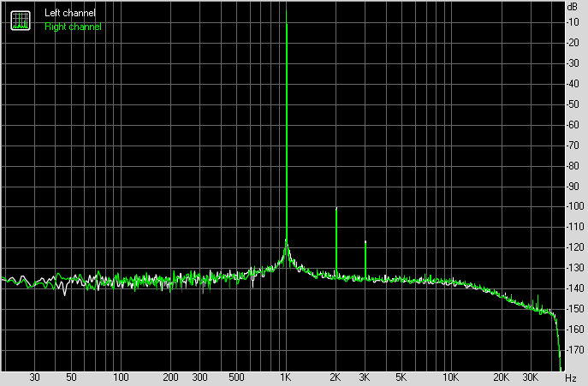Click the 300 frequency axis label
Screen dimensions: 588x386
pyautogui.click(x=200, y=377)
